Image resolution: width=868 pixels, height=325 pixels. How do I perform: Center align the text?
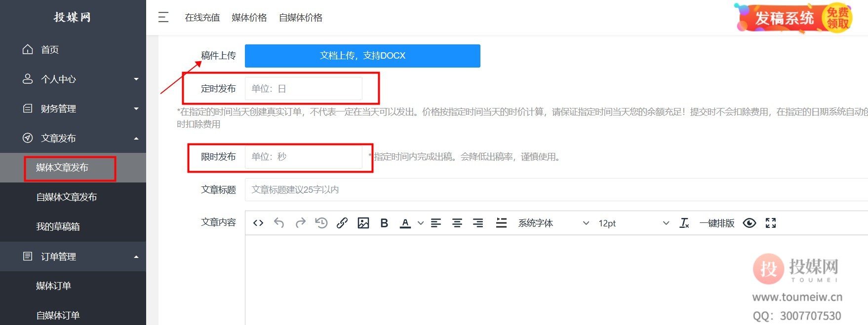coord(457,223)
